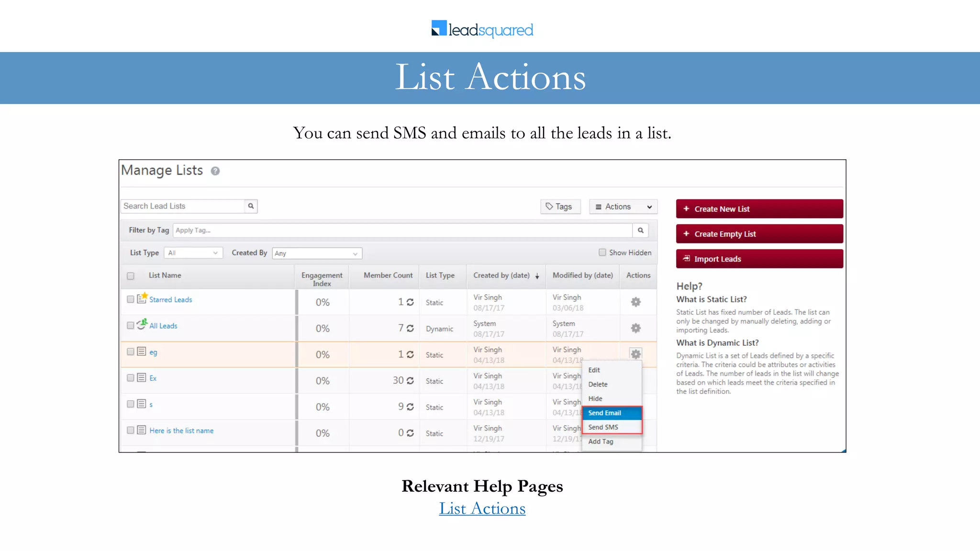This screenshot has width=980, height=551.
Task: Click list icon beside Here is the list name
Action: [142, 430]
